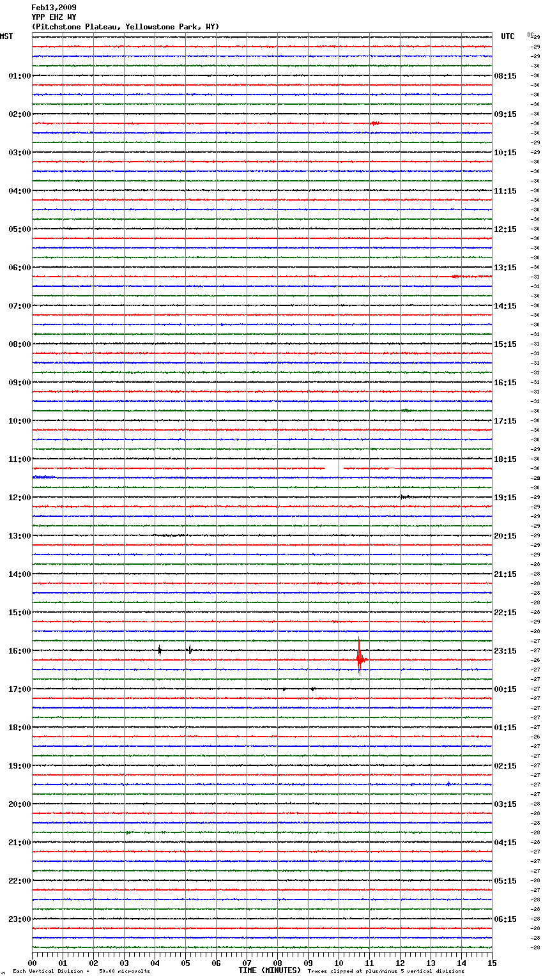Click the 01:00 MST time label
The image size is (543, 980).
pyautogui.click(x=20, y=76)
